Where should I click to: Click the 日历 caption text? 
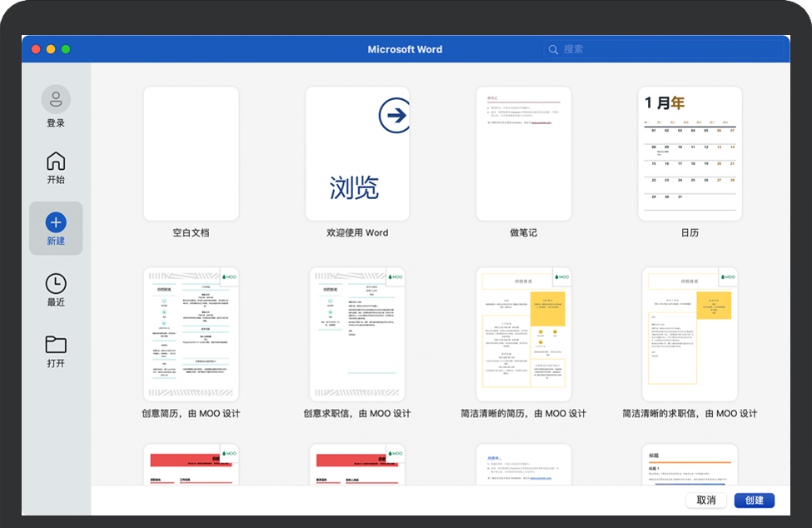pos(690,233)
